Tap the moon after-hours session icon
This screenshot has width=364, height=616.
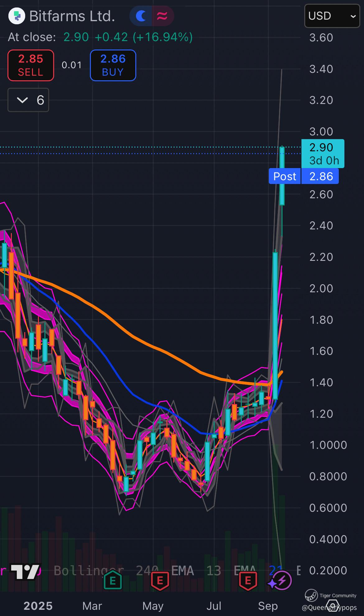[141, 16]
